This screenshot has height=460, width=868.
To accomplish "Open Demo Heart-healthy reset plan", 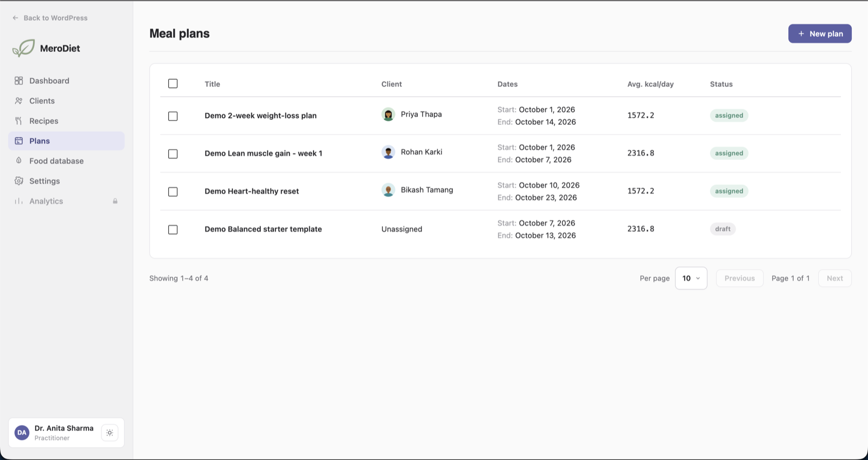I will tap(252, 191).
